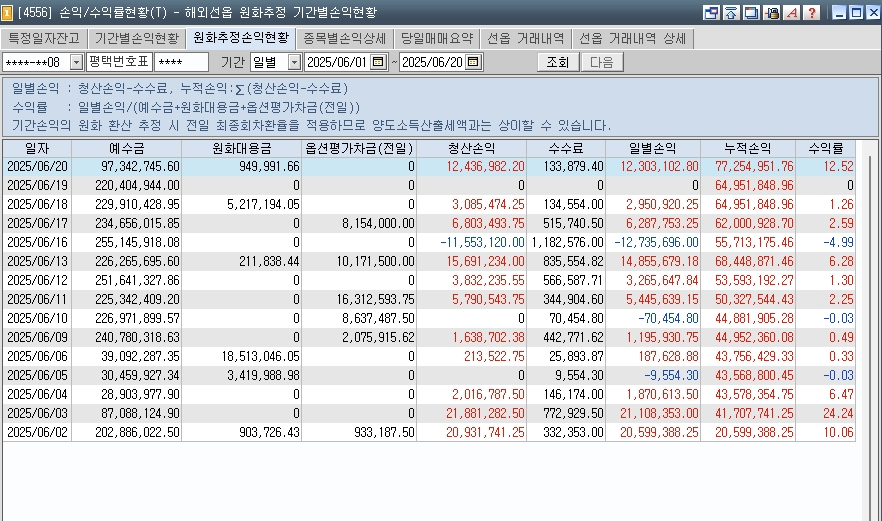Click the daily loss -12,735,696.00
Image resolution: width=882 pixels, height=521 pixels.
[656, 242]
